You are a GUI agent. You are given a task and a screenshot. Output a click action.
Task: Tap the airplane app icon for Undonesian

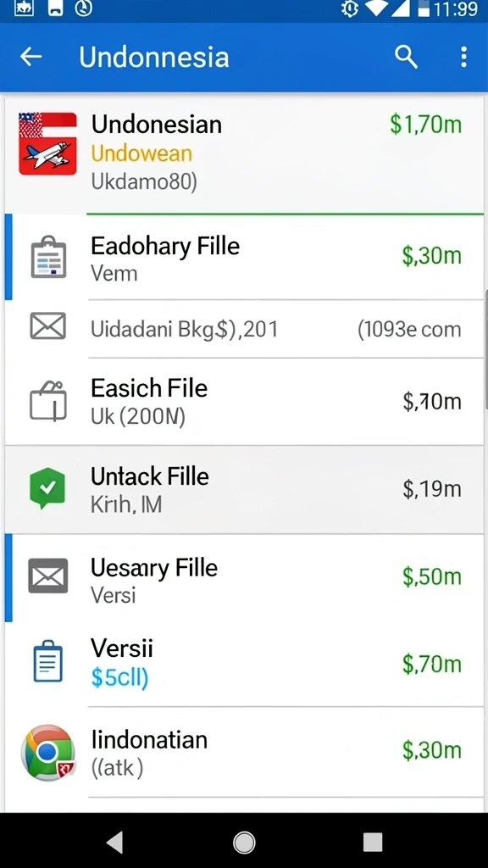(47, 143)
